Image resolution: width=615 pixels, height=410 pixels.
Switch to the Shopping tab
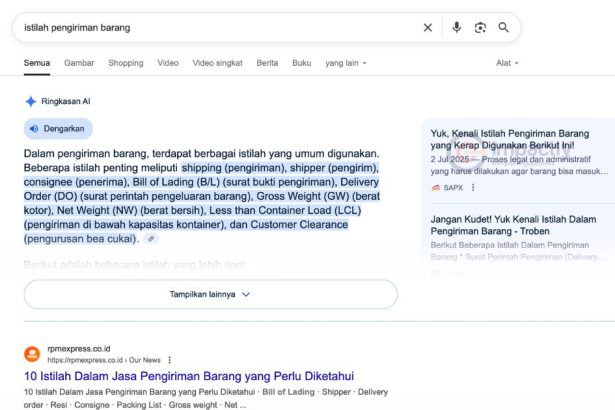coord(126,63)
